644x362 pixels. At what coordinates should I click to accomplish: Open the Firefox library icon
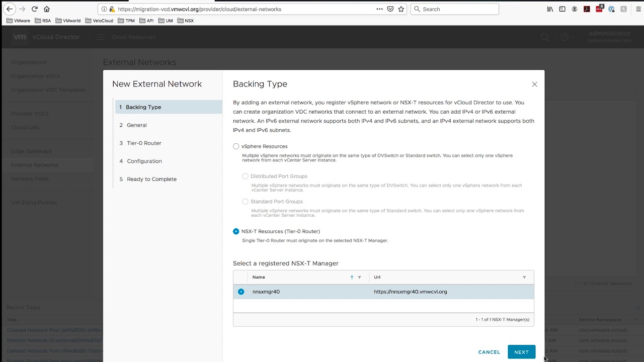(550, 9)
